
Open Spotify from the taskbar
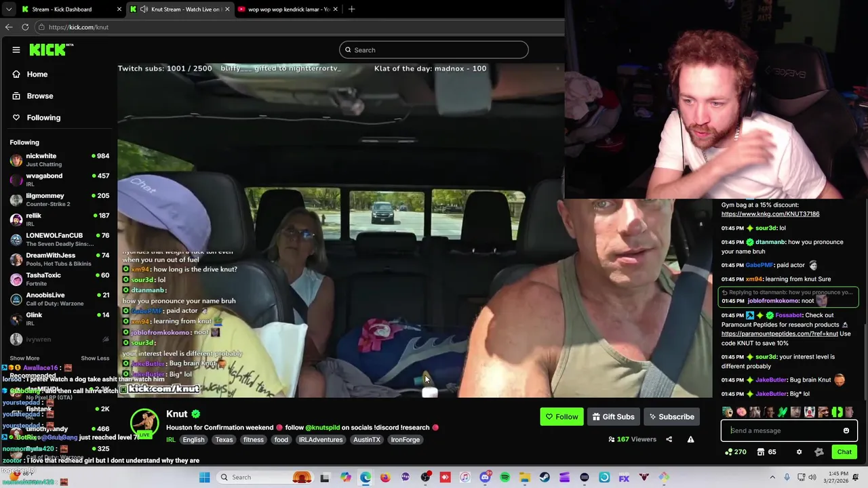[505, 478]
